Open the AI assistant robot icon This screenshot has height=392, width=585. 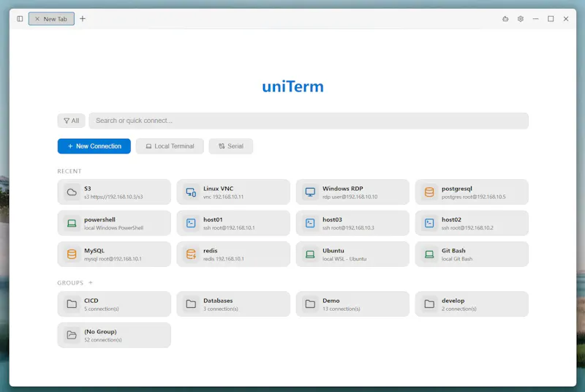click(505, 18)
